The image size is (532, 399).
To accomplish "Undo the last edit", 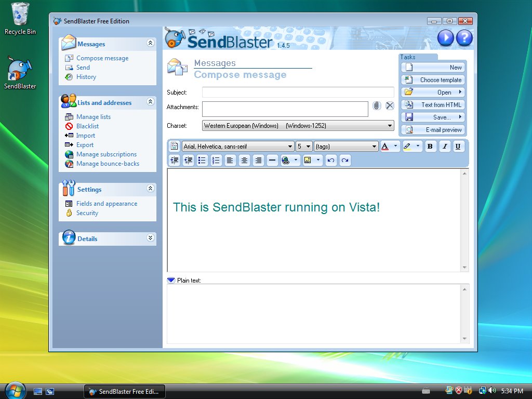I will pyautogui.click(x=331, y=161).
